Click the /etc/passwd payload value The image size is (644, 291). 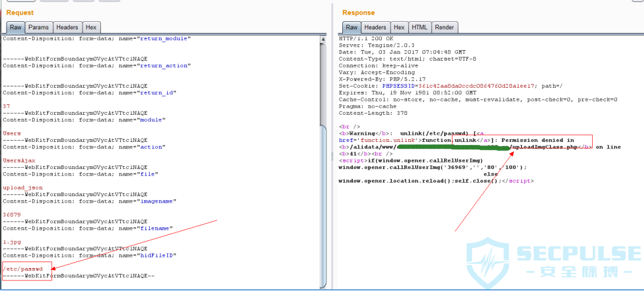(x=22, y=269)
